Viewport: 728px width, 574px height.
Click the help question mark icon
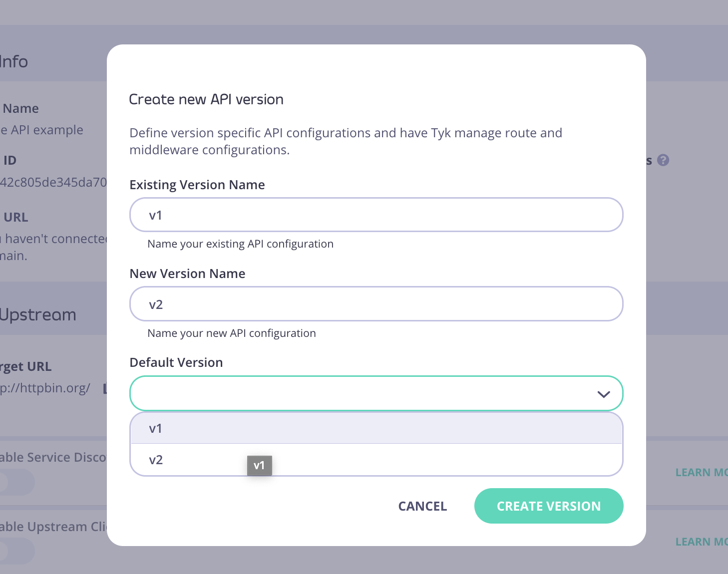point(664,160)
